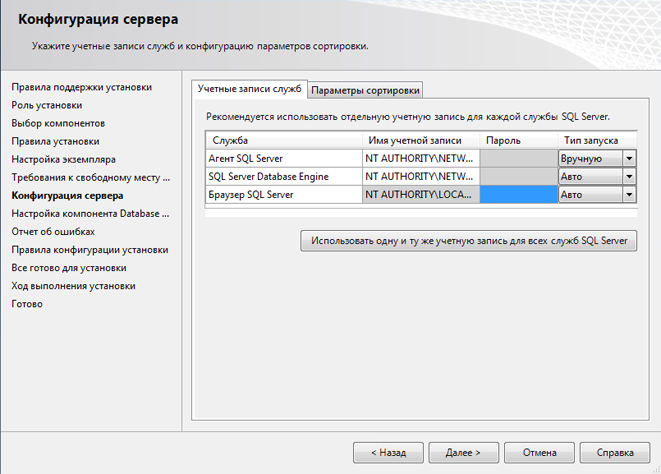Open help via the Справка button
This screenshot has width=661, height=474.
point(615,452)
